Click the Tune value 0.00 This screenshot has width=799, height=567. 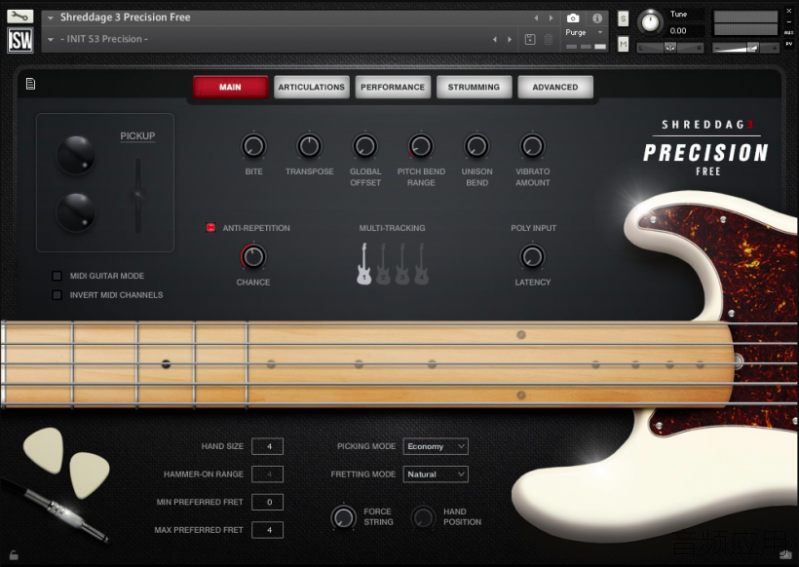[678, 31]
